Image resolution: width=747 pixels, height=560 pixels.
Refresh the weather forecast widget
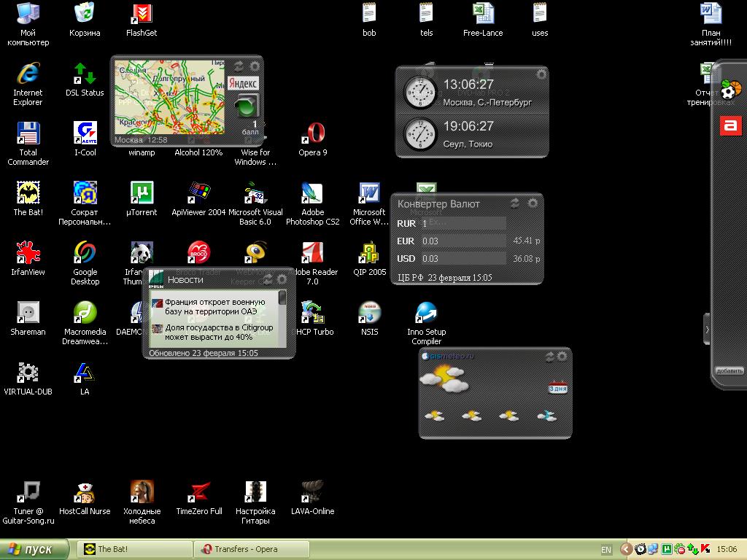(549, 357)
